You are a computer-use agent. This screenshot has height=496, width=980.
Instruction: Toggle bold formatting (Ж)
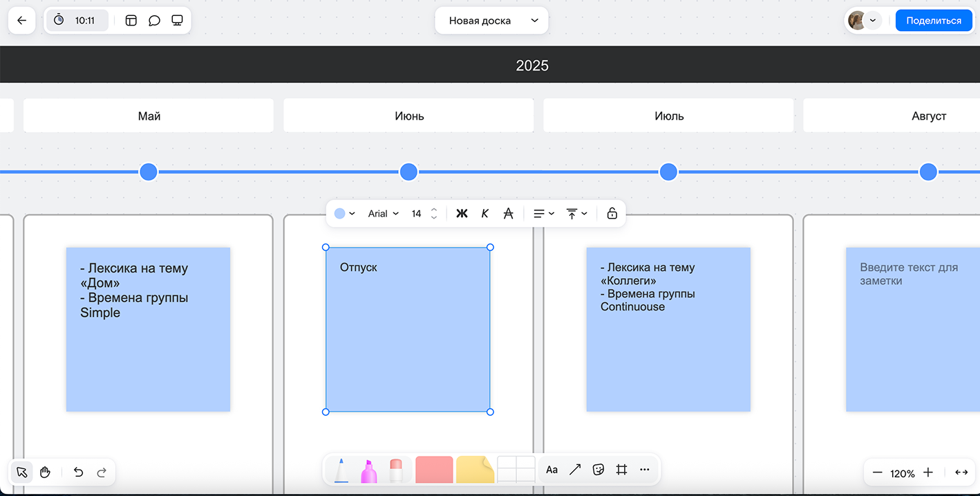[x=462, y=214]
